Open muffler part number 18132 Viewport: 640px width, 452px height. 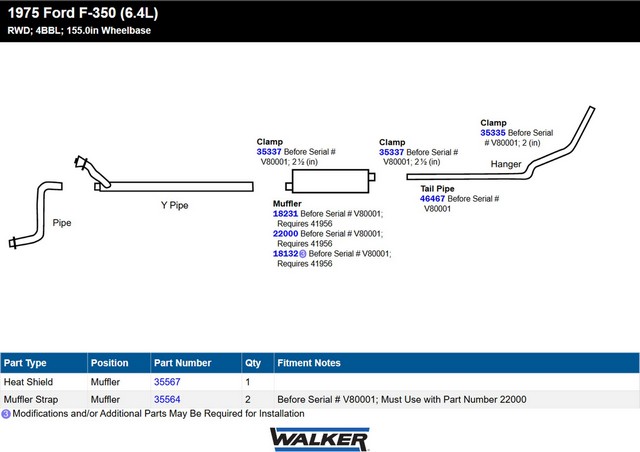pos(285,254)
